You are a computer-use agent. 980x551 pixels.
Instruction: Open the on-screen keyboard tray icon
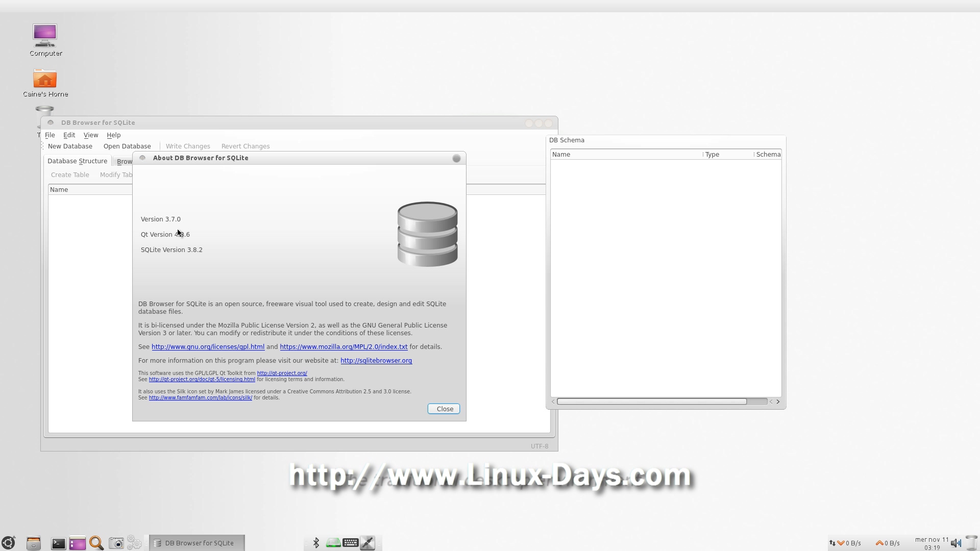click(x=351, y=543)
